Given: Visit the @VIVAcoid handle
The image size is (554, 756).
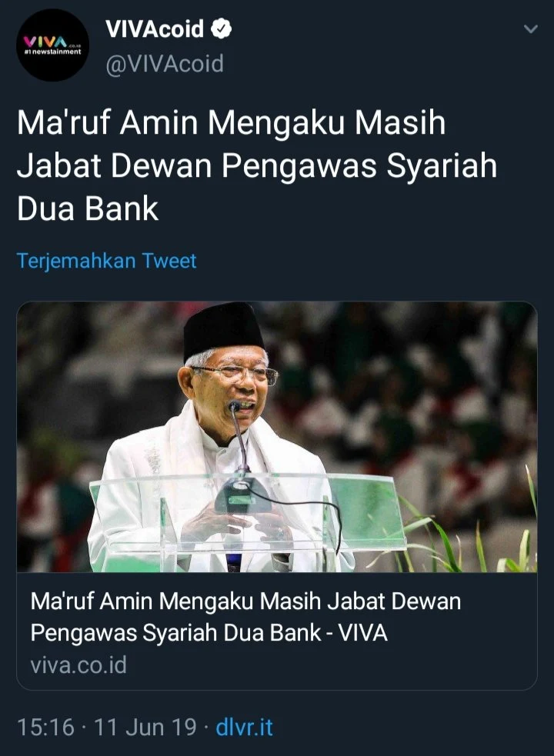Looking at the screenshot, I should click(x=165, y=64).
